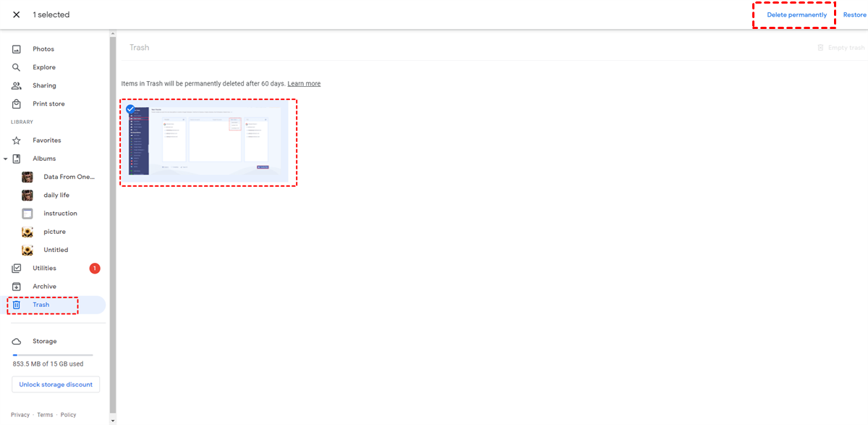868x425 pixels.
Task: Click the 'picture' album thumbnail icon
Action: coord(27,232)
